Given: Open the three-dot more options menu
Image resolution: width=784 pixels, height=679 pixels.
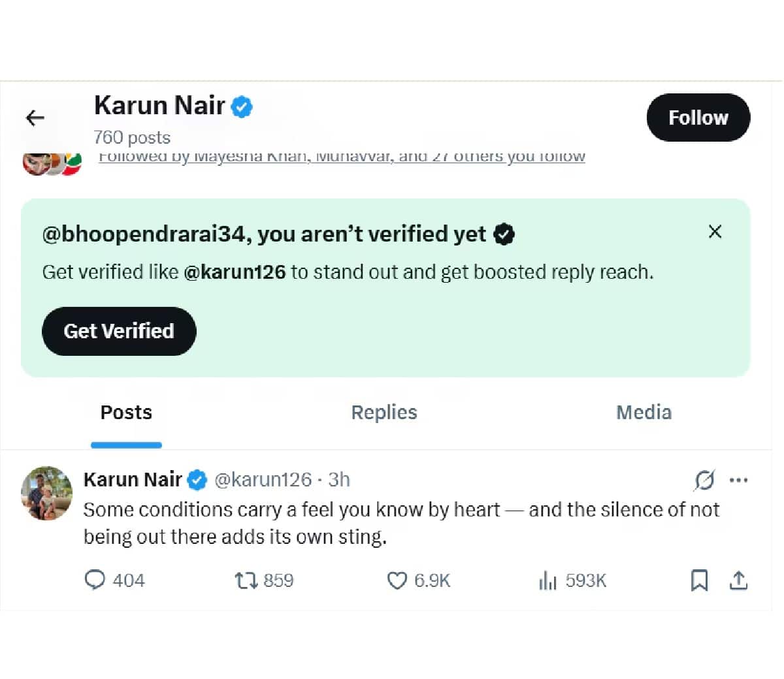Looking at the screenshot, I should pos(738,480).
